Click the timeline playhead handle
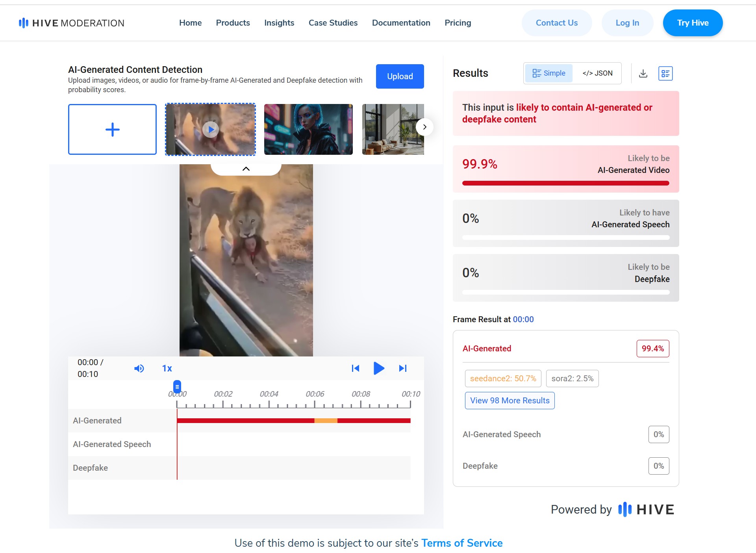This screenshot has width=756, height=553. click(177, 387)
